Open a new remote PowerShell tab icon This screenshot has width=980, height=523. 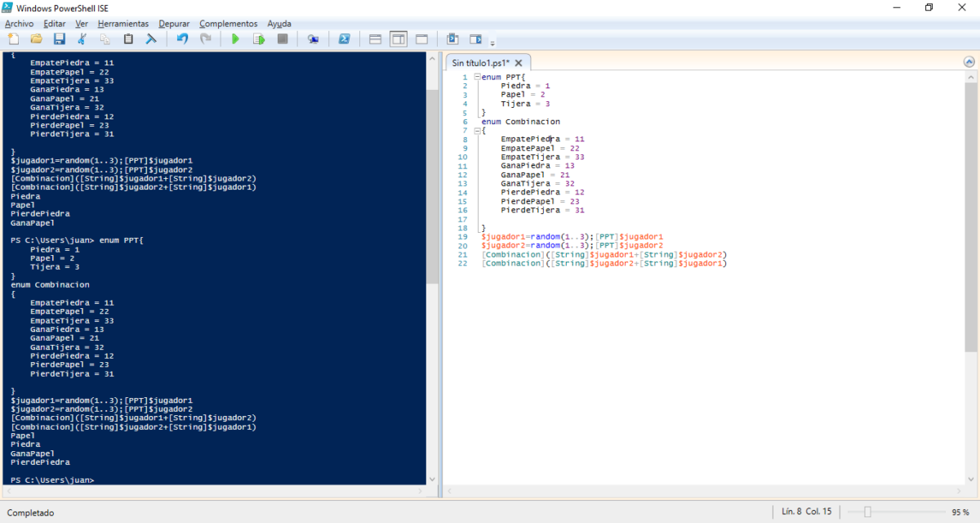point(313,38)
